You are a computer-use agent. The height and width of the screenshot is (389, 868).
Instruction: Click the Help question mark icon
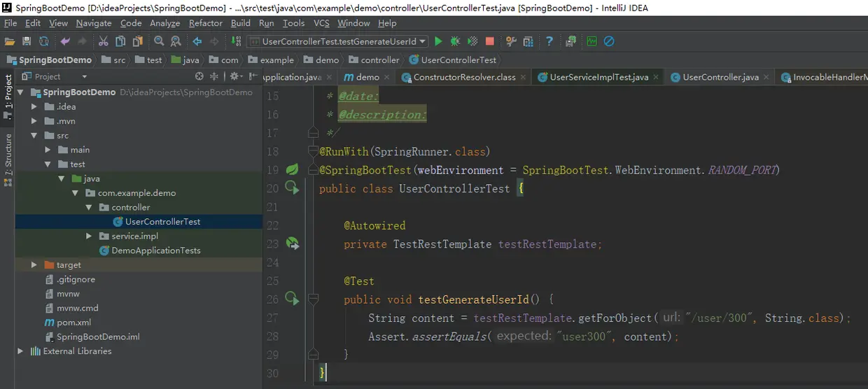click(549, 42)
